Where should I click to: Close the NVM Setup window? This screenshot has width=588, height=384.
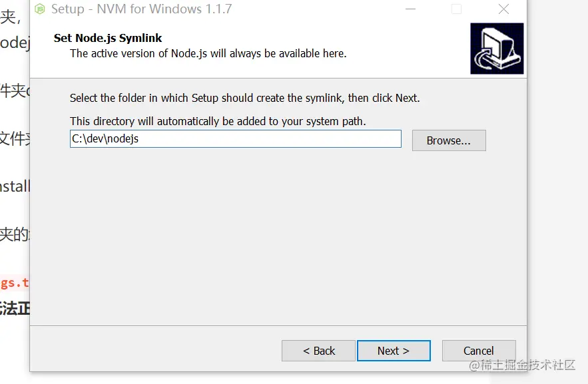click(x=503, y=9)
